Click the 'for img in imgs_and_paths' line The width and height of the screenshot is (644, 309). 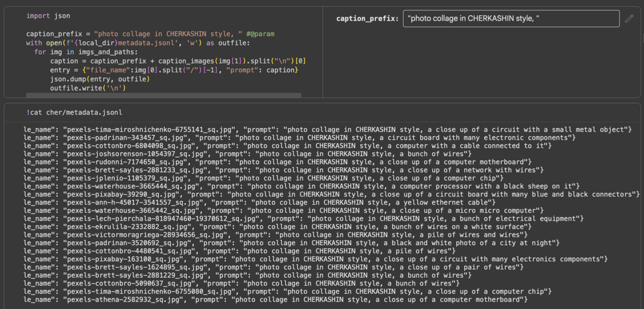point(86,52)
